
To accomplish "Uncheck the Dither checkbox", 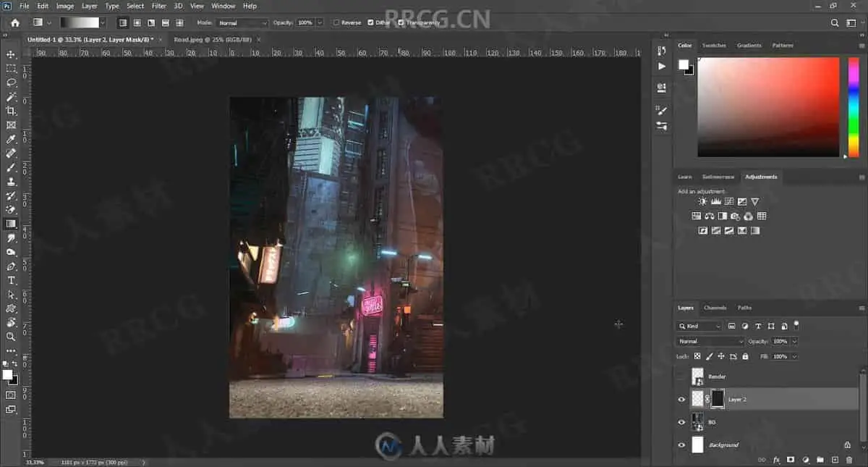I will click(371, 22).
